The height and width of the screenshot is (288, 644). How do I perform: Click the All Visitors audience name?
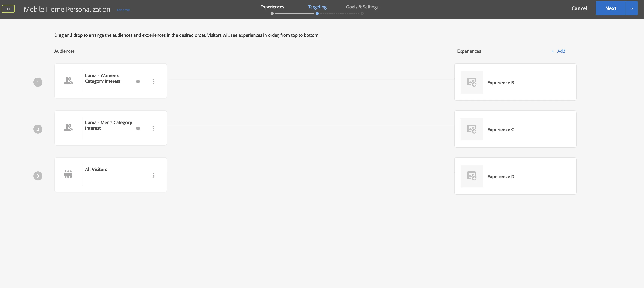pyautogui.click(x=96, y=169)
